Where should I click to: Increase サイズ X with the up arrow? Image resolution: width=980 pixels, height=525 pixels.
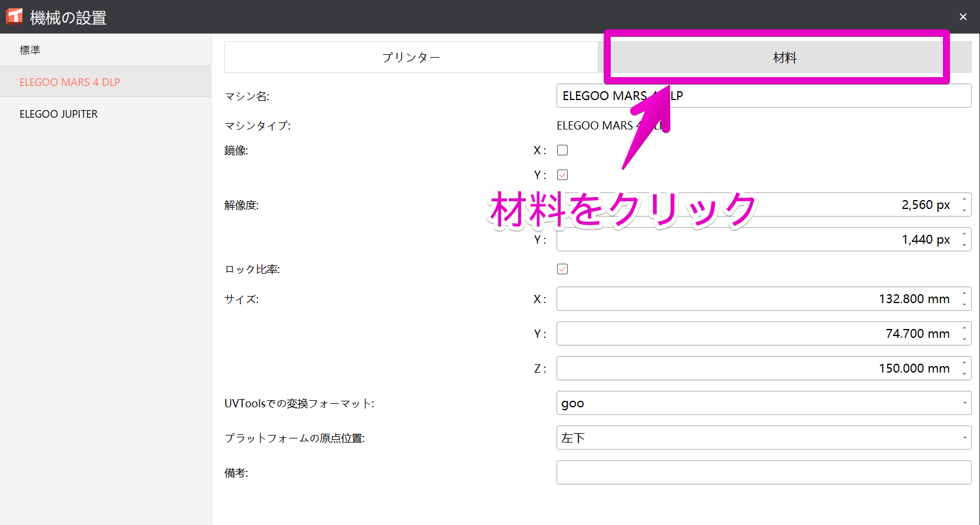point(964,293)
